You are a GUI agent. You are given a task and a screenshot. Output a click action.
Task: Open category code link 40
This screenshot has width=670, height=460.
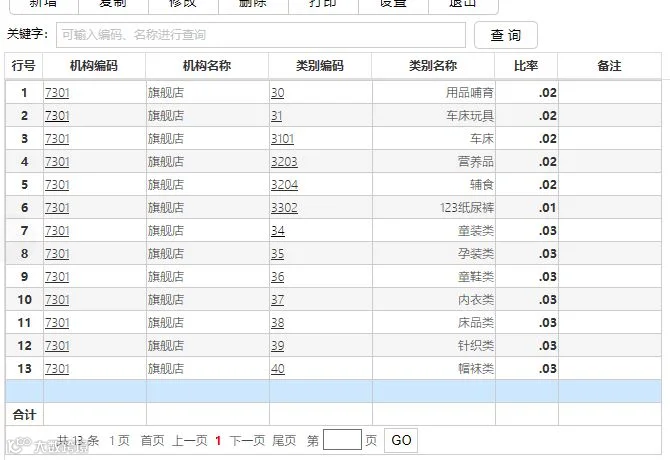[x=278, y=369]
